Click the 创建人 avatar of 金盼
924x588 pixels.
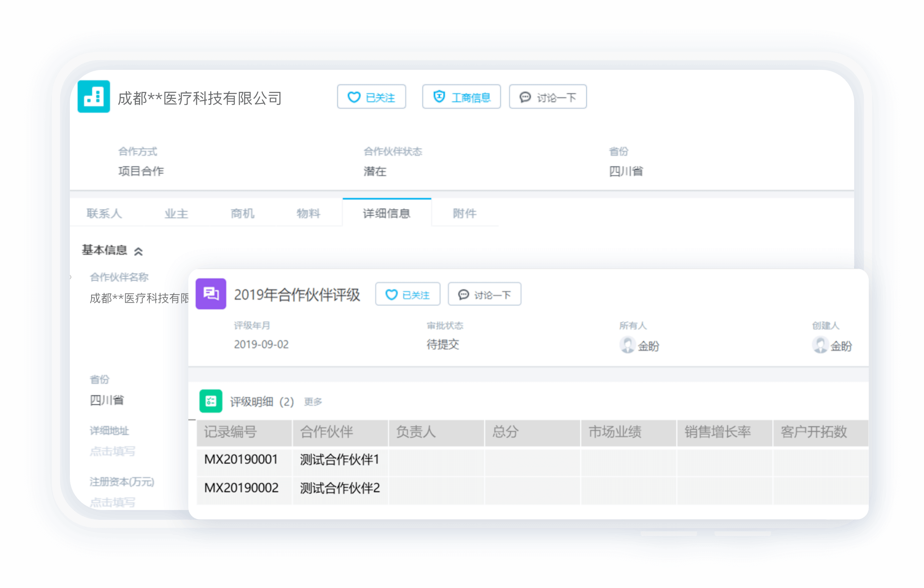[820, 345]
